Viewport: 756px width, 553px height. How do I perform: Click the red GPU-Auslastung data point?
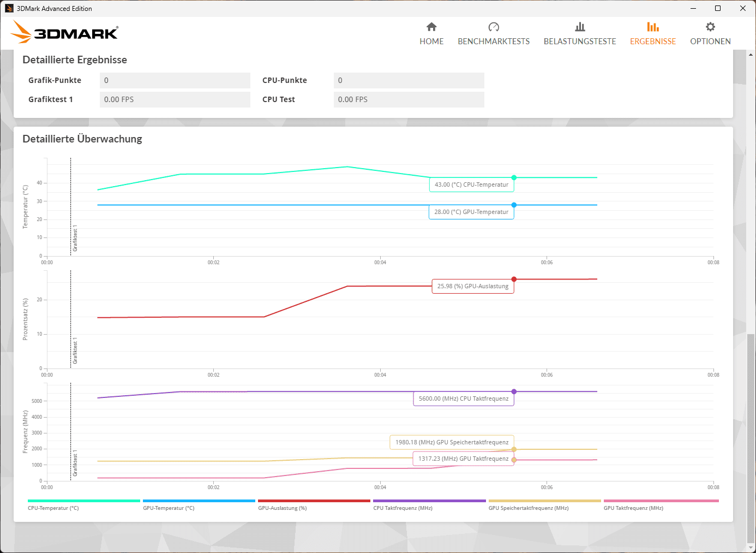pyautogui.click(x=514, y=279)
